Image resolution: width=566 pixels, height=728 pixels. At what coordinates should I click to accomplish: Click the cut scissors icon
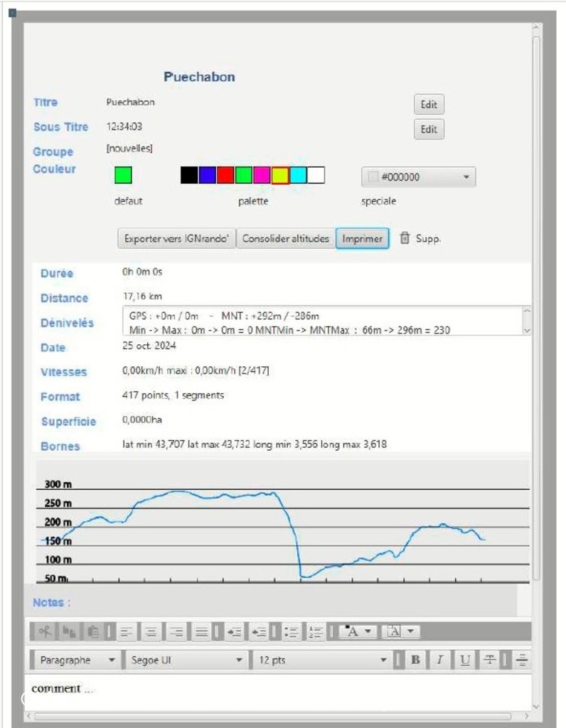[45, 631]
